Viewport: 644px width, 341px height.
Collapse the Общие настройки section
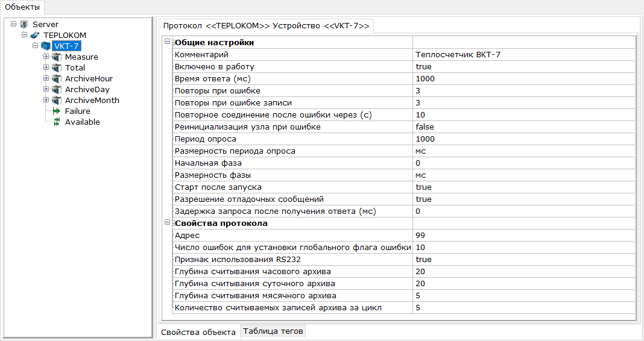[167, 42]
